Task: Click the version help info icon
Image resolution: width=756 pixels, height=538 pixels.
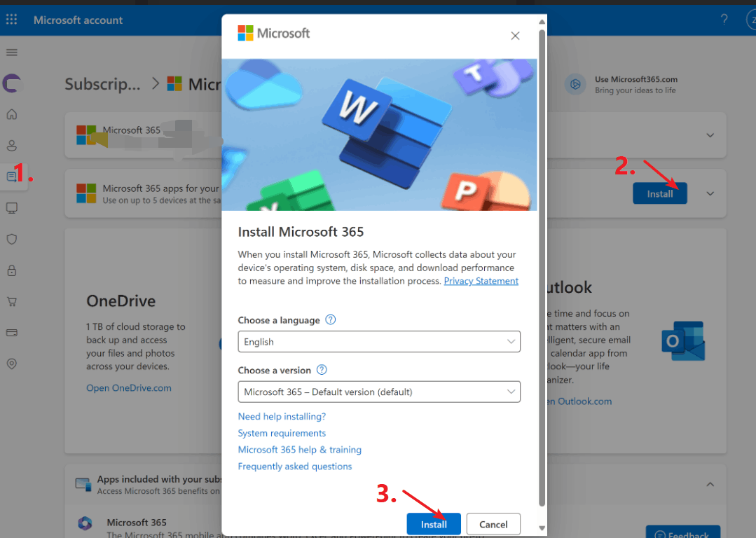Action: click(x=322, y=370)
